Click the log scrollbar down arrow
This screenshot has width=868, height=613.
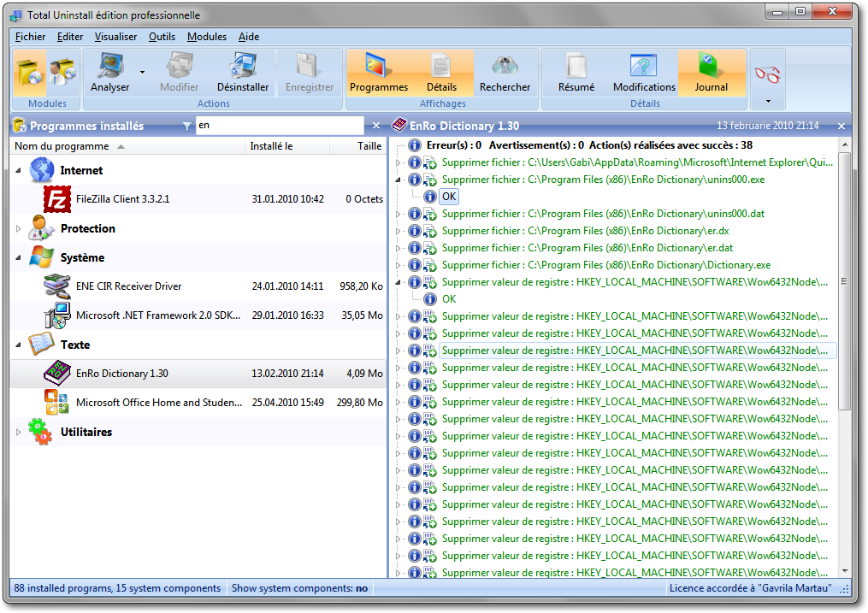point(845,571)
